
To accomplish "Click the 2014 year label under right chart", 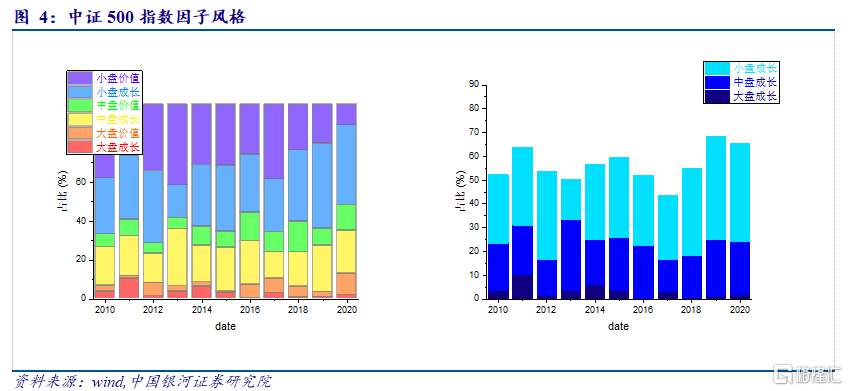I will tap(594, 310).
